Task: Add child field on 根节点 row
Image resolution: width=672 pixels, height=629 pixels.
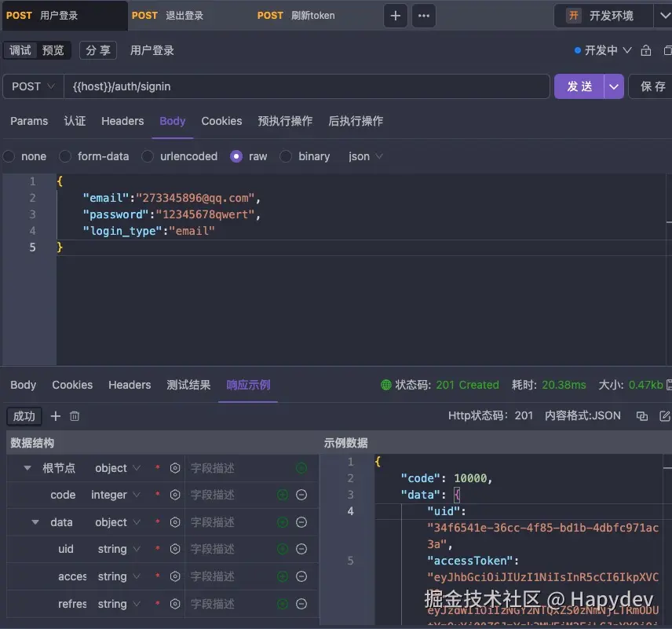Action: pos(301,468)
